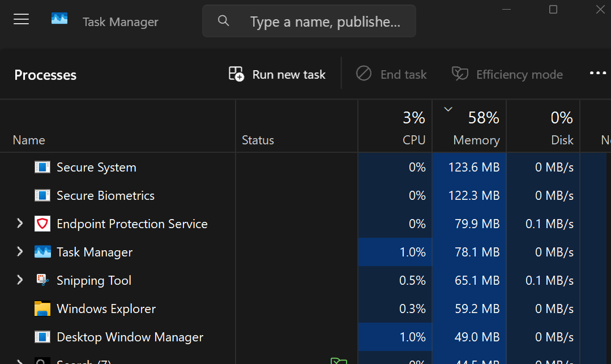Click the 65.1 MB memory value
Image resolution: width=611 pixels, height=364 pixels.
(477, 280)
